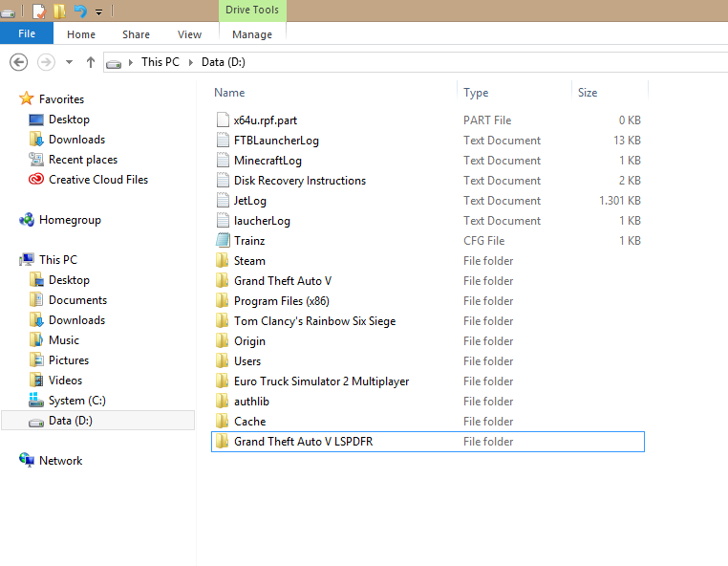Screen dimensions: 728x566
Task: Click the FTBLauncherLog text file icon
Action: point(223,140)
